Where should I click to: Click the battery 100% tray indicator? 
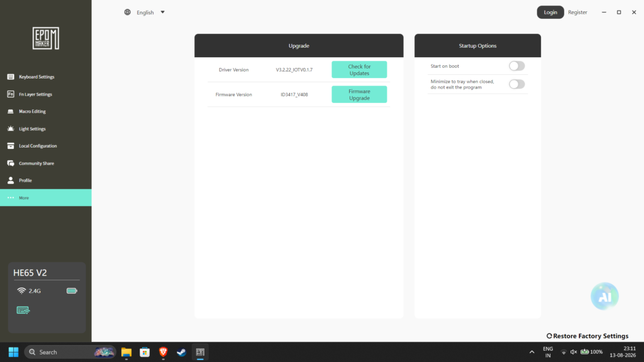(591, 352)
